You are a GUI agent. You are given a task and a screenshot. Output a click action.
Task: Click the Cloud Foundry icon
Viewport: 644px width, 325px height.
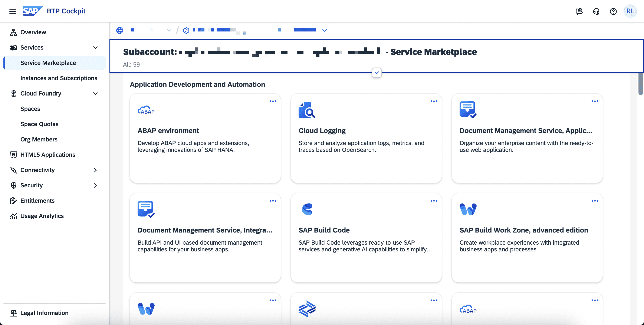click(13, 93)
